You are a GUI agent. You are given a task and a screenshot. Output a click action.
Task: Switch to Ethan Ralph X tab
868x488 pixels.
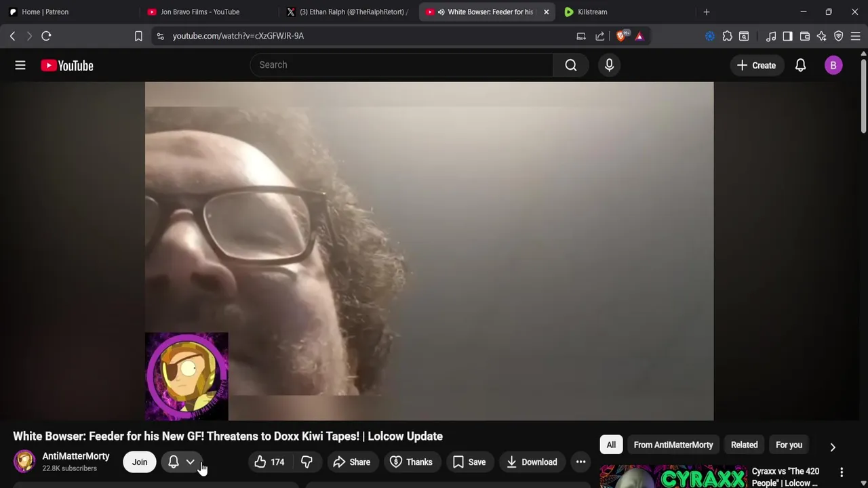point(349,12)
